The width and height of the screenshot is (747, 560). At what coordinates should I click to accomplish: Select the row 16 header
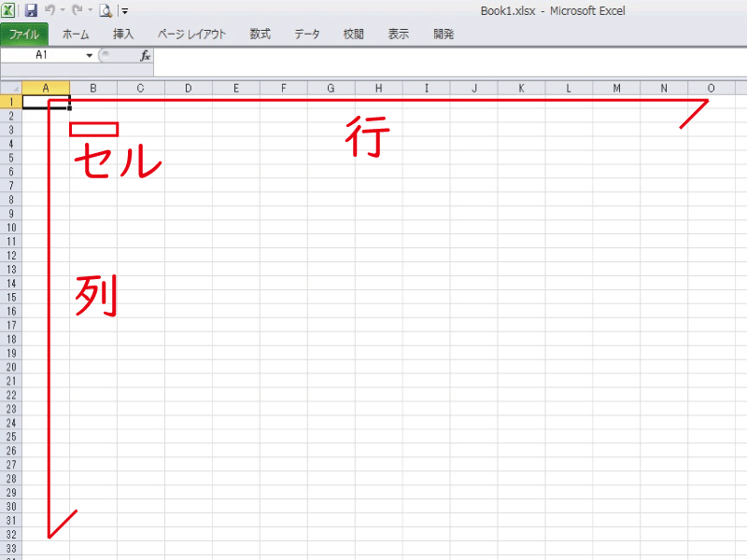(x=10, y=311)
